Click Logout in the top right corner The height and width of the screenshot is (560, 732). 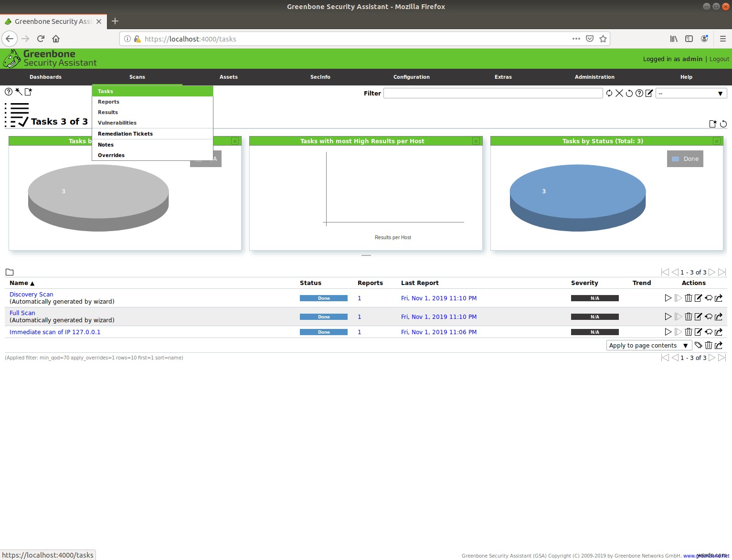click(719, 59)
